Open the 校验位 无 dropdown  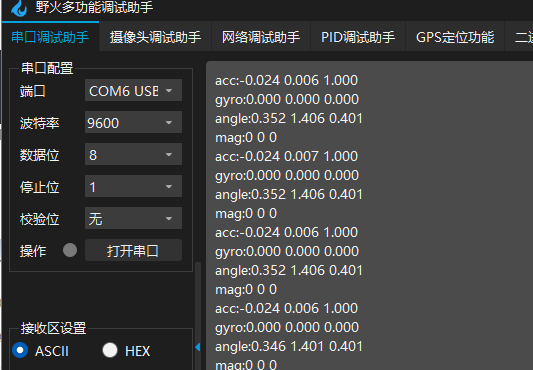pyautogui.click(x=133, y=218)
